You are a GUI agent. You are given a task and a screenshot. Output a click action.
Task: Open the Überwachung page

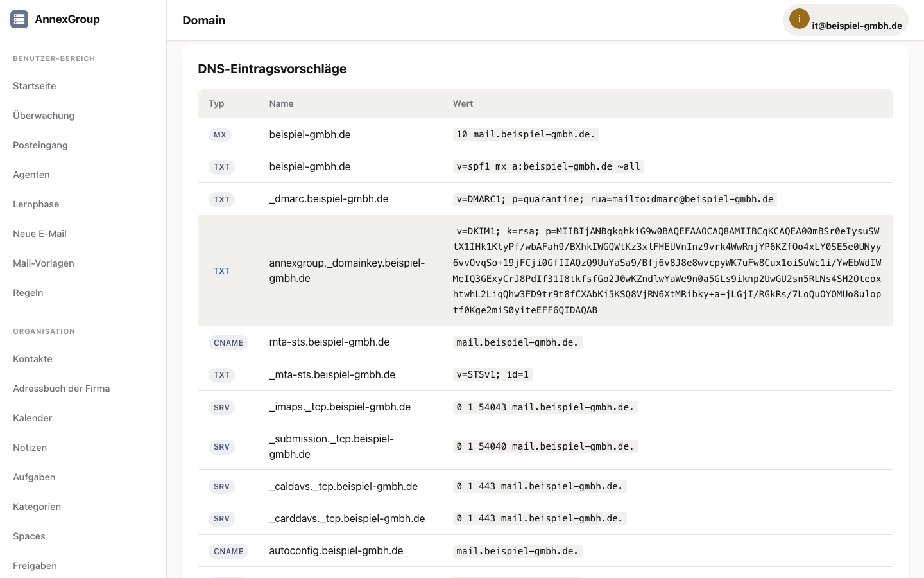point(44,116)
